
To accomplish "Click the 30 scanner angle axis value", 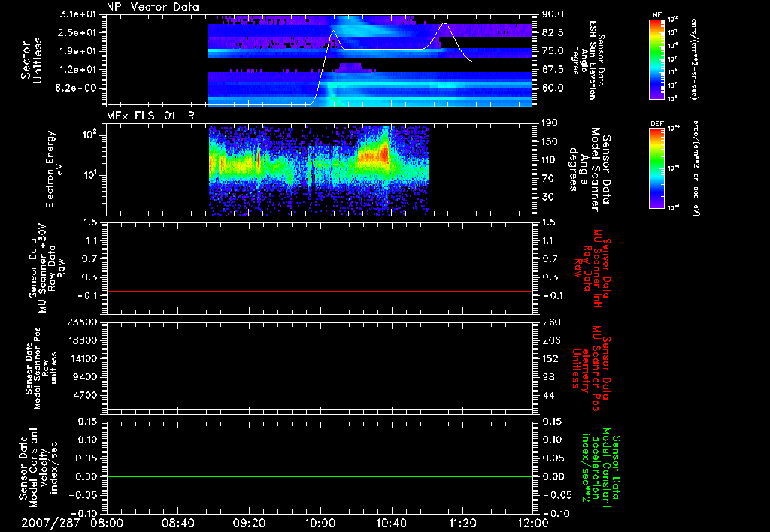I will pyautogui.click(x=548, y=197).
